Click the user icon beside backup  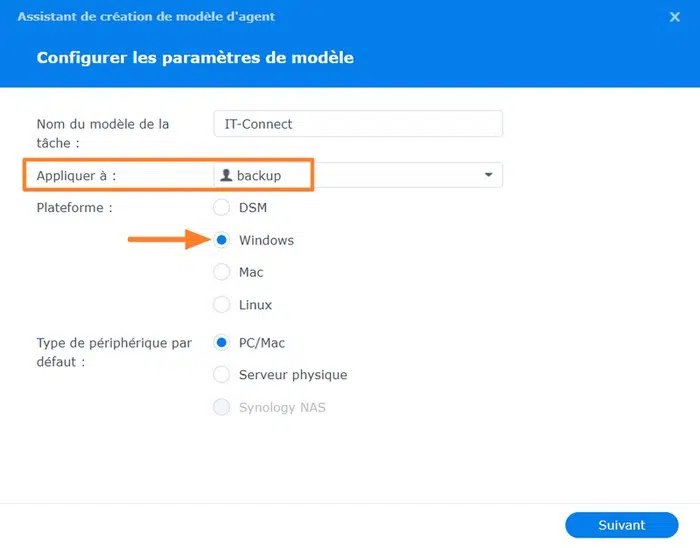coord(226,175)
